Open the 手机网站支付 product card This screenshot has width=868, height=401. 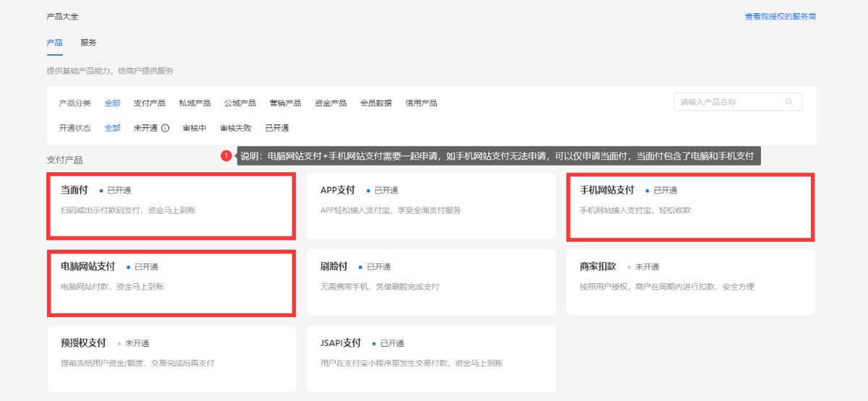[x=690, y=206]
